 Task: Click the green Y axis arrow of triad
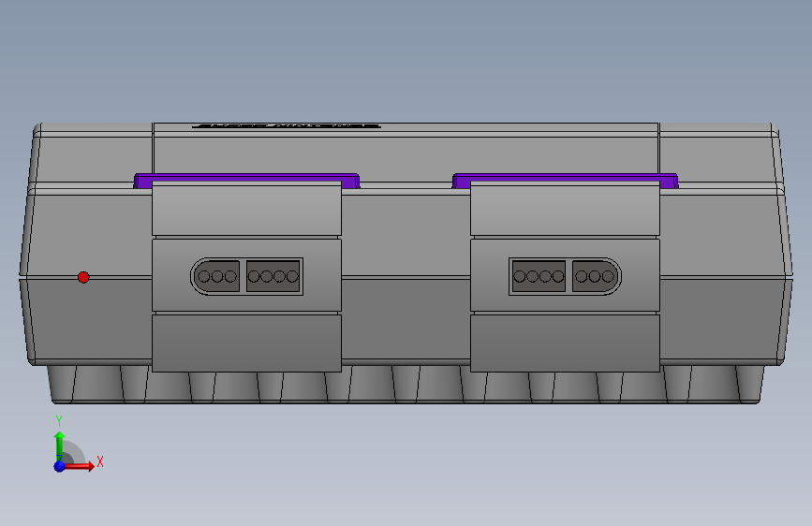click(59, 445)
